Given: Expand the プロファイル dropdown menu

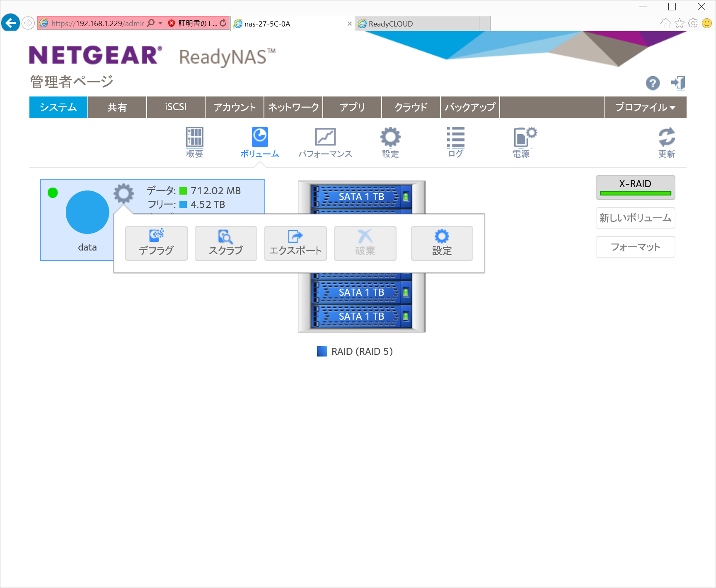Looking at the screenshot, I should 645,107.
